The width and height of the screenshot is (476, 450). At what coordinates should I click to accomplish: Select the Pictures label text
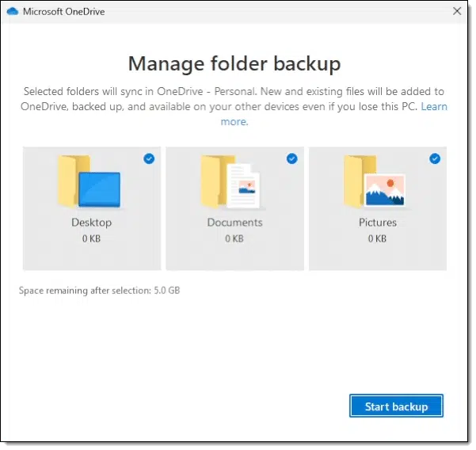(x=378, y=223)
